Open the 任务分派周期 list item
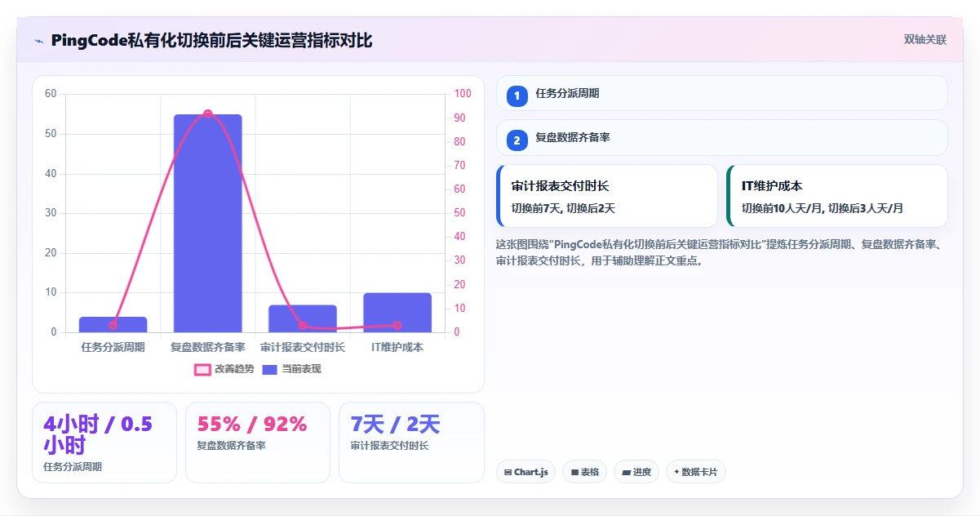Image resolution: width=980 pixels, height=516 pixels. [x=721, y=93]
